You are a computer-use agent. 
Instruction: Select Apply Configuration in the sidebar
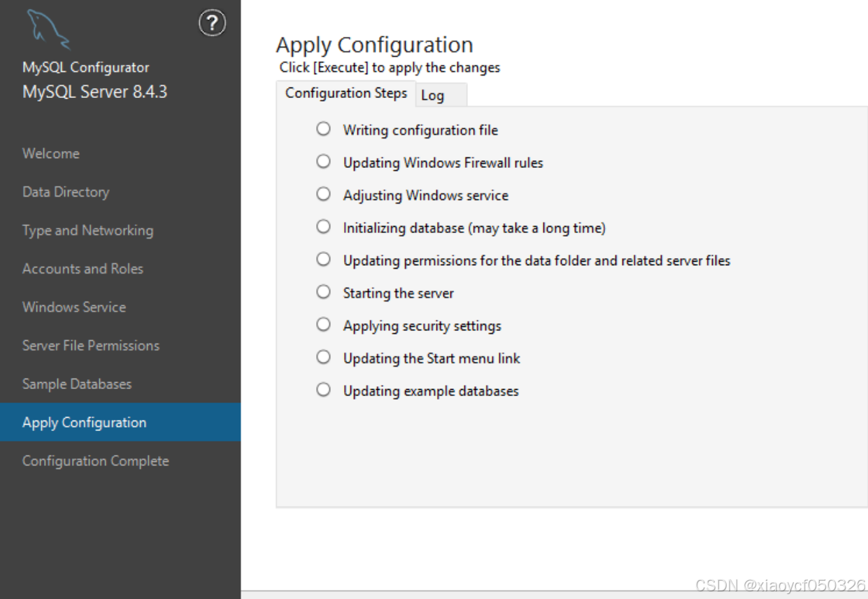coord(120,422)
